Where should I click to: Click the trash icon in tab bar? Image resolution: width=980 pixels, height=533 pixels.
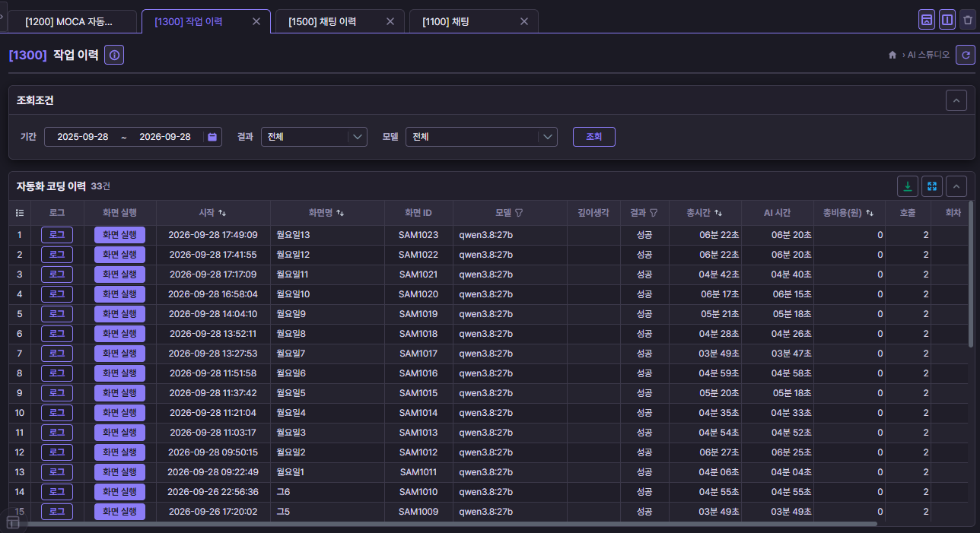(967, 20)
